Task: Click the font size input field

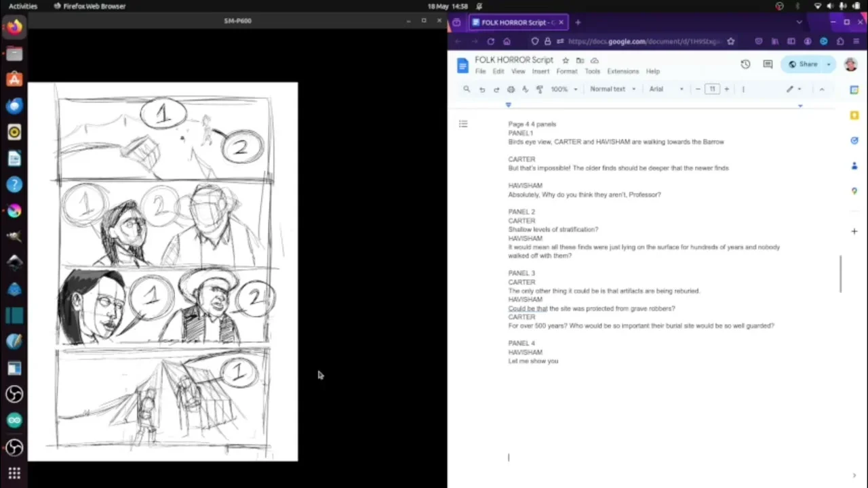Action: point(712,89)
